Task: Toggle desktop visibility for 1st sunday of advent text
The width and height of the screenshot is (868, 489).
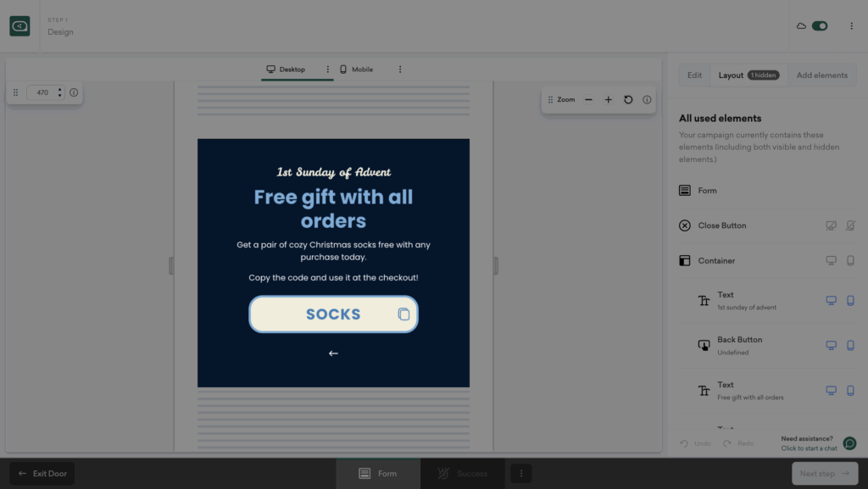Action: pyautogui.click(x=832, y=300)
